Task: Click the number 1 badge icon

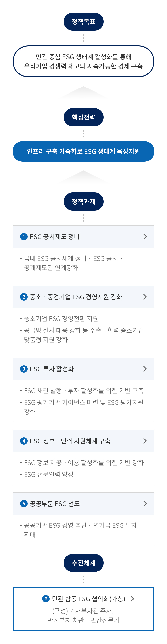Action: (x=24, y=236)
